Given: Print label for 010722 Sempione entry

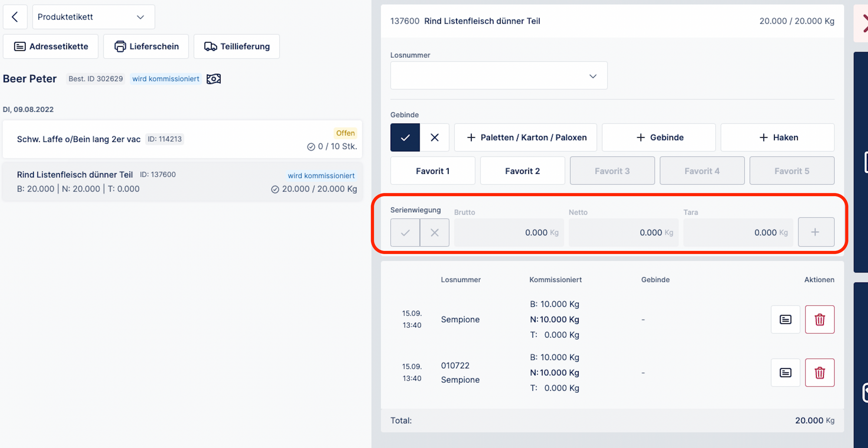Looking at the screenshot, I should 785,373.
